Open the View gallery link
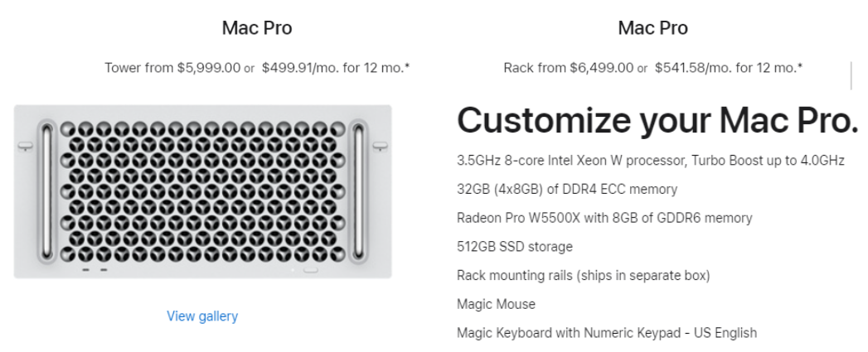 (202, 316)
